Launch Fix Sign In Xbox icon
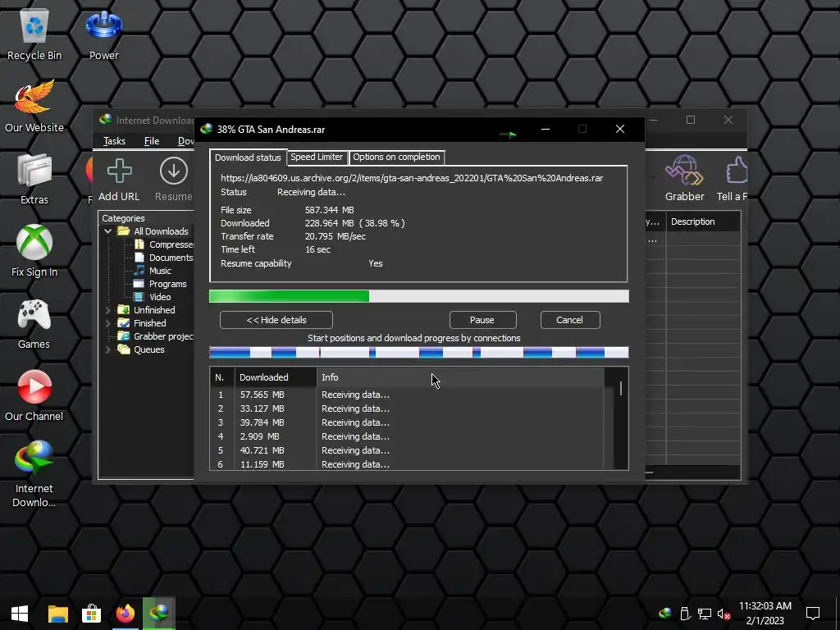 click(34, 251)
